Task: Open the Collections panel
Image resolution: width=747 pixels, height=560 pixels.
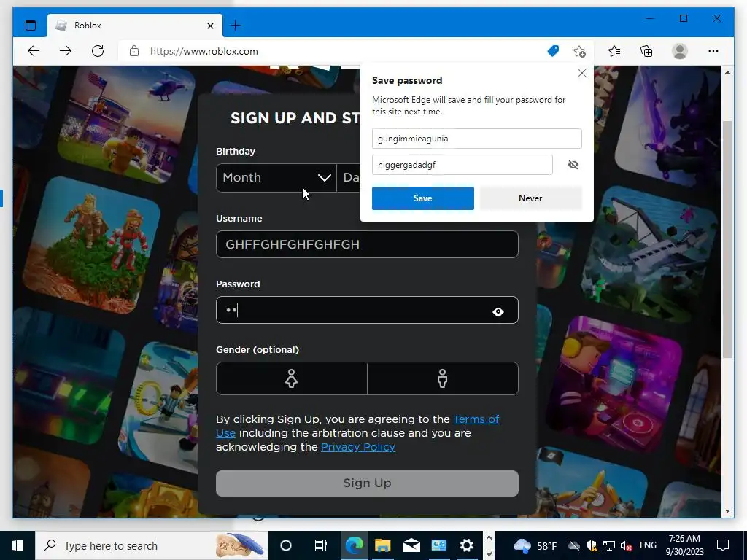Action: pos(646,51)
